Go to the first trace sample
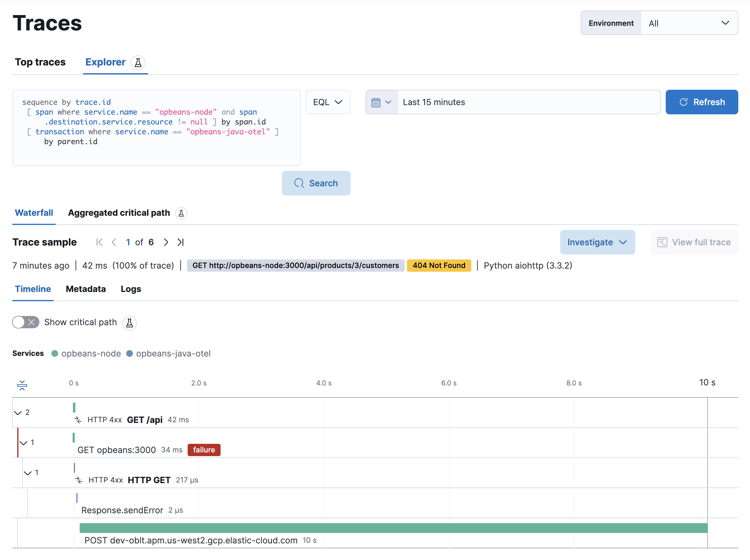This screenshot has width=750, height=560. click(99, 242)
